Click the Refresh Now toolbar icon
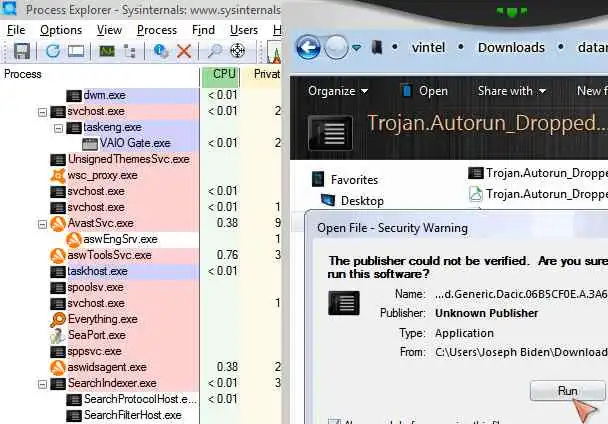The height and width of the screenshot is (424, 608). point(53,51)
